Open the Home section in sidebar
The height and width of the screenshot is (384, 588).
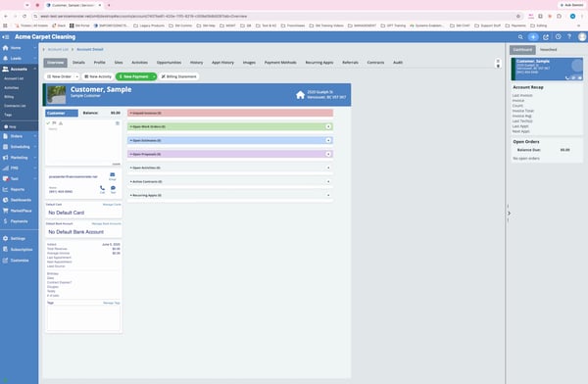15,48
